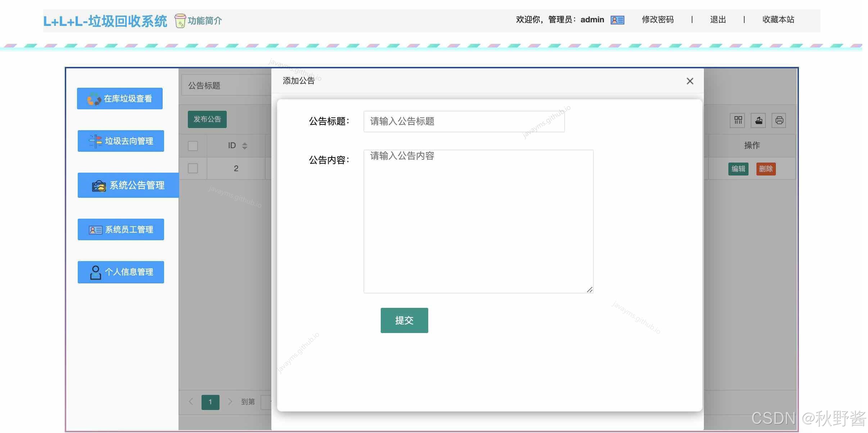Viewport: 868px width, 433px height.
Task: Click the trash cup icon beside 功能简介
Action: [x=180, y=21]
